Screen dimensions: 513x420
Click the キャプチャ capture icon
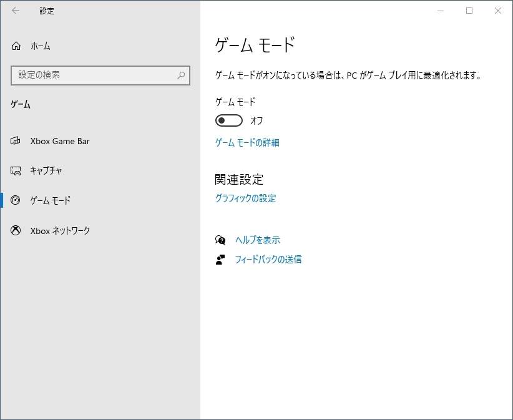(x=16, y=170)
